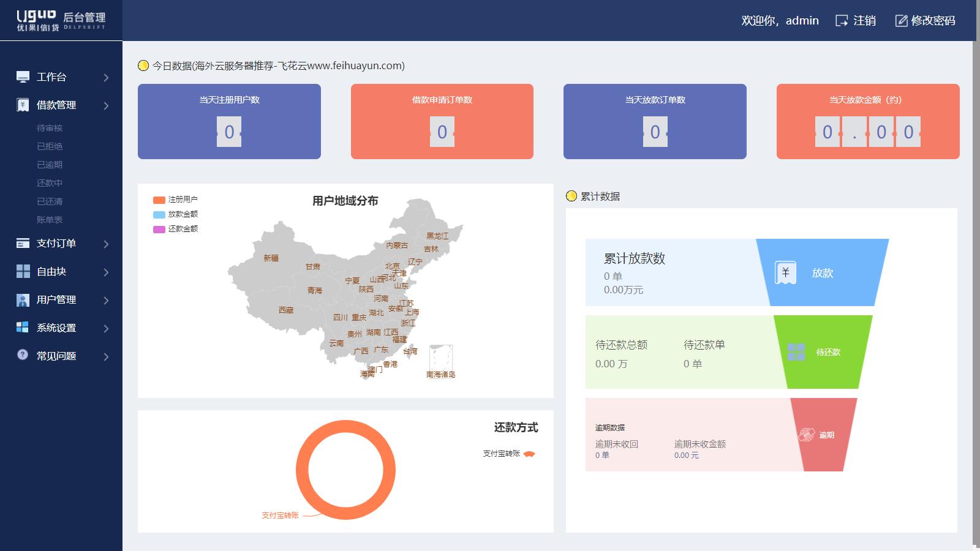Select the 用户管理 person icon

click(x=23, y=299)
